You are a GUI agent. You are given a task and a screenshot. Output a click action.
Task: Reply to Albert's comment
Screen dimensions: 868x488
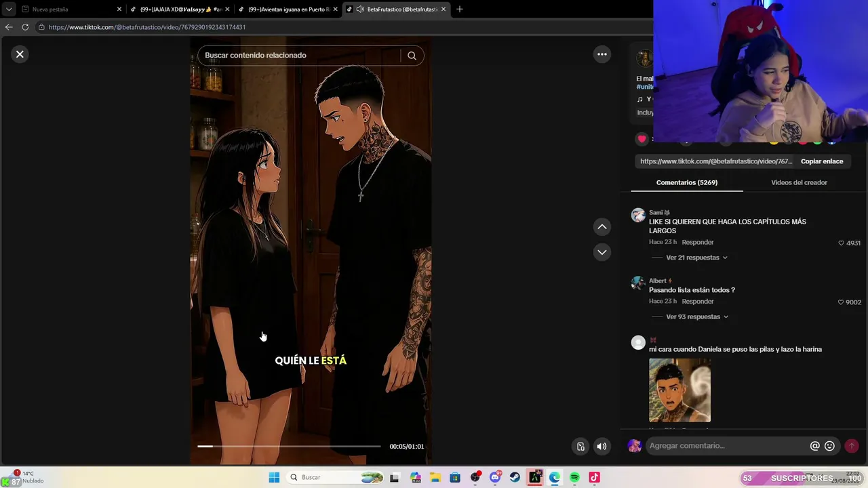click(698, 301)
